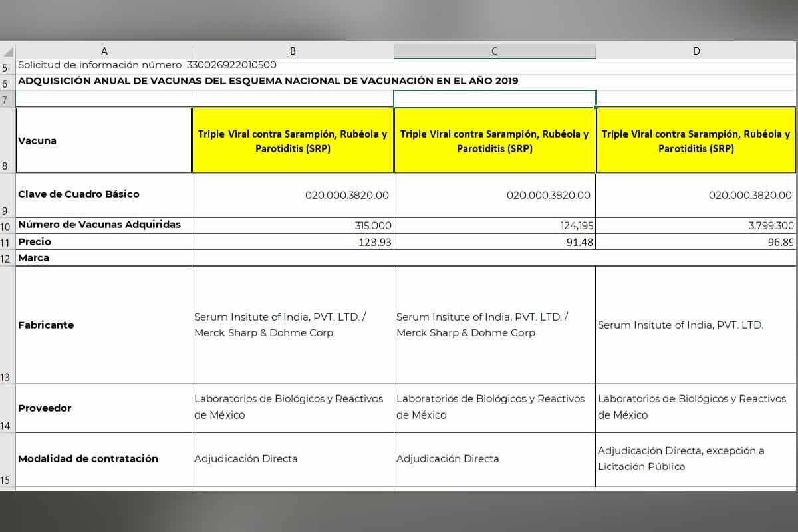This screenshot has width=798, height=532.
Task: Select column C 'Adjudicación Directa' cell
Action: [x=494, y=459]
